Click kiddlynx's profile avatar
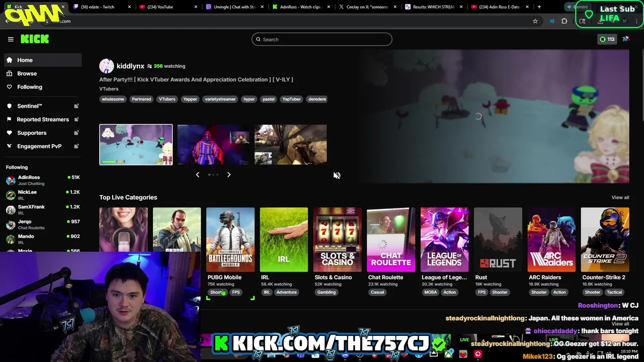This screenshot has width=644, height=362. click(x=106, y=66)
